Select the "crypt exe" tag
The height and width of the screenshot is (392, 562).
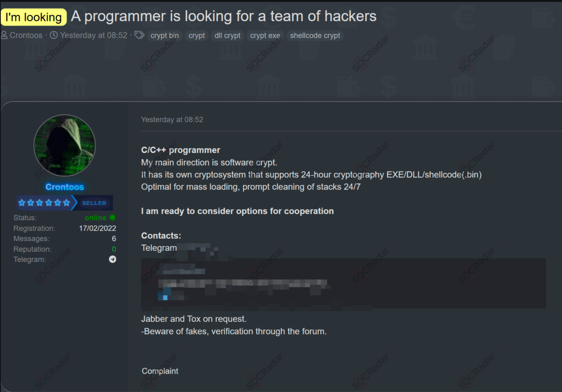point(265,36)
